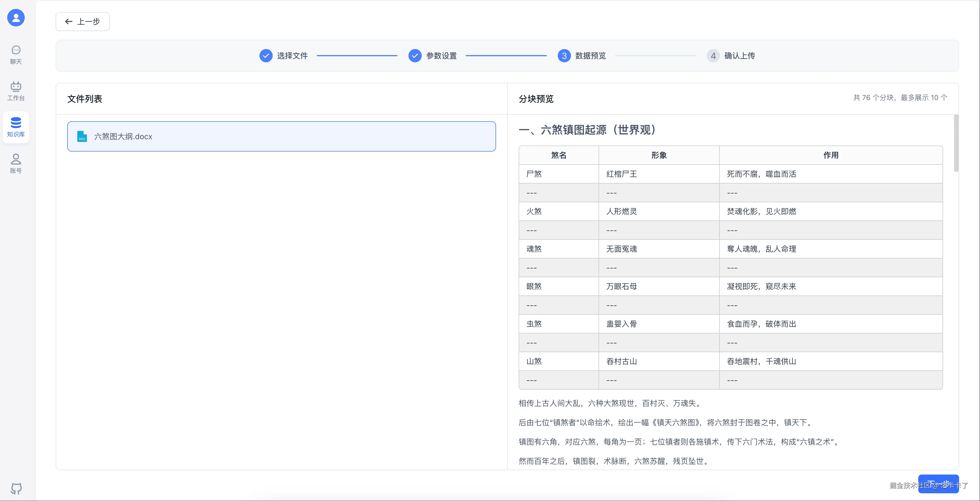Open the 工作台 workbench section
Viewport: 980px width, 501px height.
click(x=16, y=91)
